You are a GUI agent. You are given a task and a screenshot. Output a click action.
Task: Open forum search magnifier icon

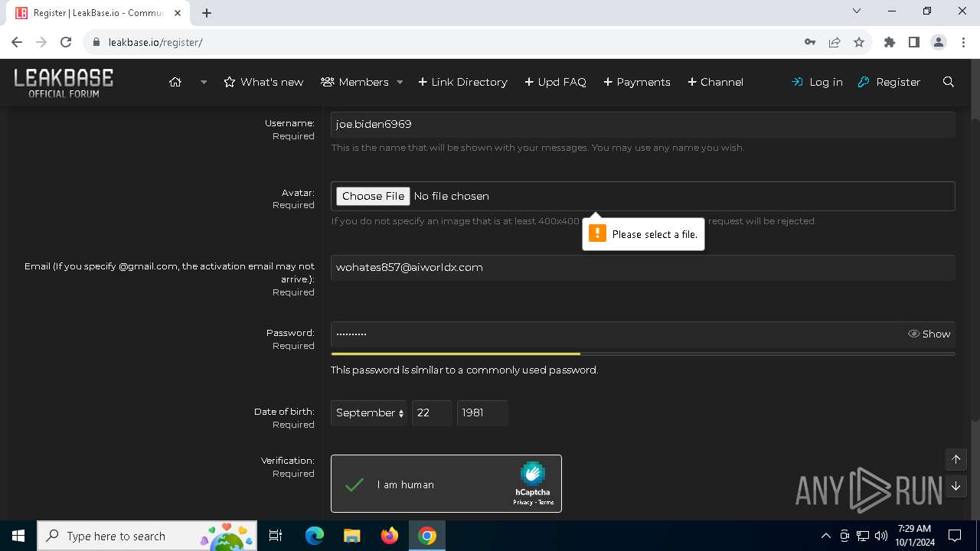click(949, 82)
